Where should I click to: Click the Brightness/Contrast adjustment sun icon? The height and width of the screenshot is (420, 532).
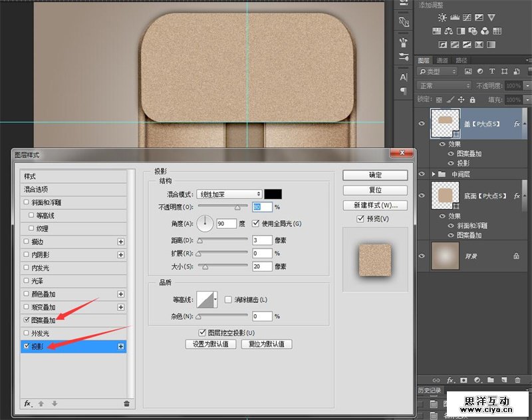point(441,17)
